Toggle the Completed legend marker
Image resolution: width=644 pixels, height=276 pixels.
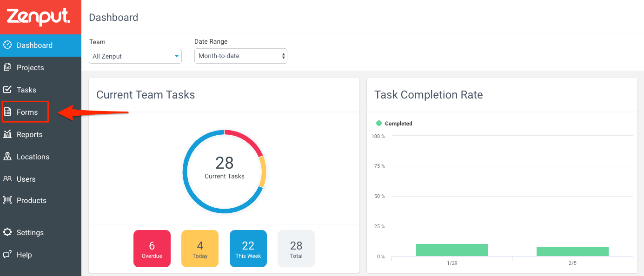(378, 124)
